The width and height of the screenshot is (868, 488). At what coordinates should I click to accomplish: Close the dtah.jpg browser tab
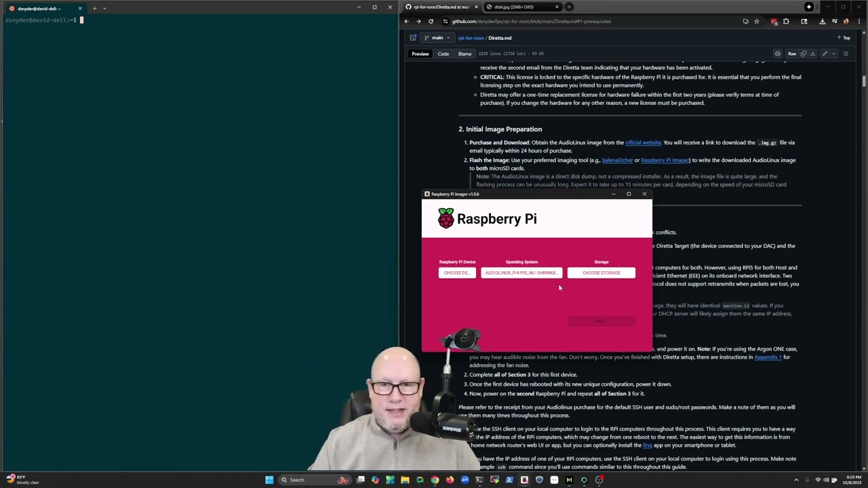[557, 7]
